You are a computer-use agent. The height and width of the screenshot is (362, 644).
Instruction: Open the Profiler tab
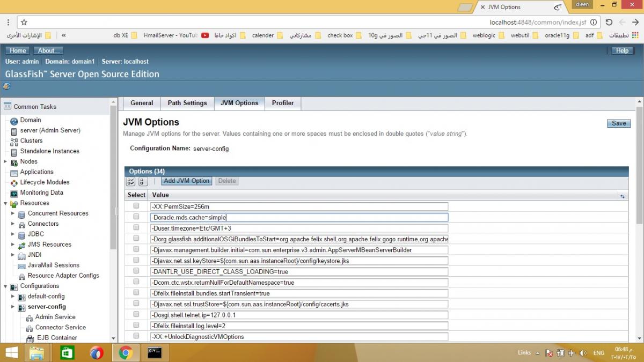point(282,103)
